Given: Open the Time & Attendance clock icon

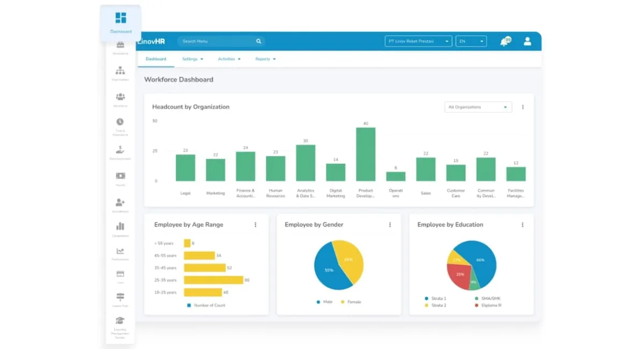Looking at the screenshot, I should pyautogui.click(x=120, y=122).
